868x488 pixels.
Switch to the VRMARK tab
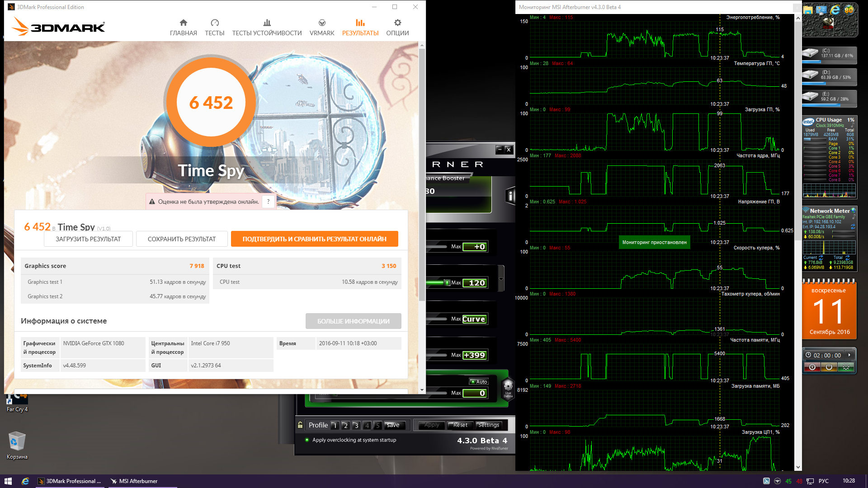pyautogui.click(x=322, y=28)
